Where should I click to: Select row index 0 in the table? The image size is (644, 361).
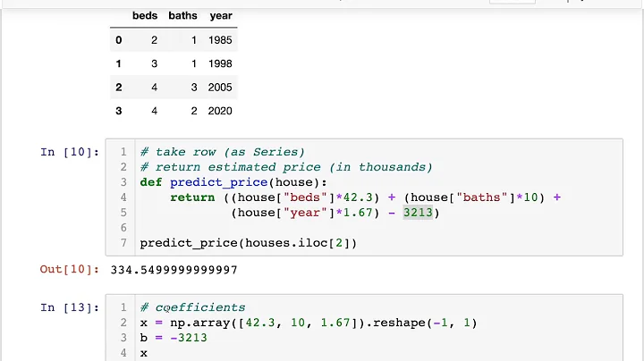click(118, 40)
